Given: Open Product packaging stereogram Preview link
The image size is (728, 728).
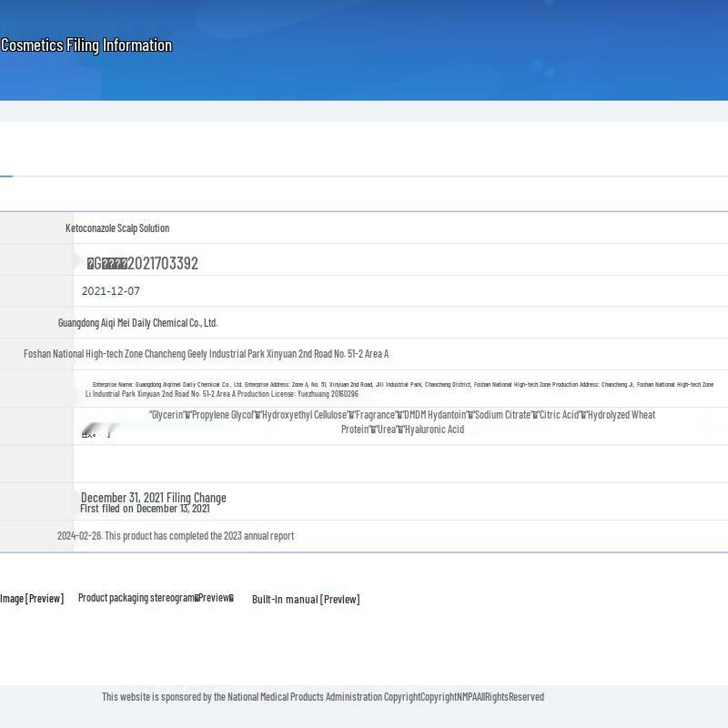Looking at the screenshot, I should coord(156,598).
